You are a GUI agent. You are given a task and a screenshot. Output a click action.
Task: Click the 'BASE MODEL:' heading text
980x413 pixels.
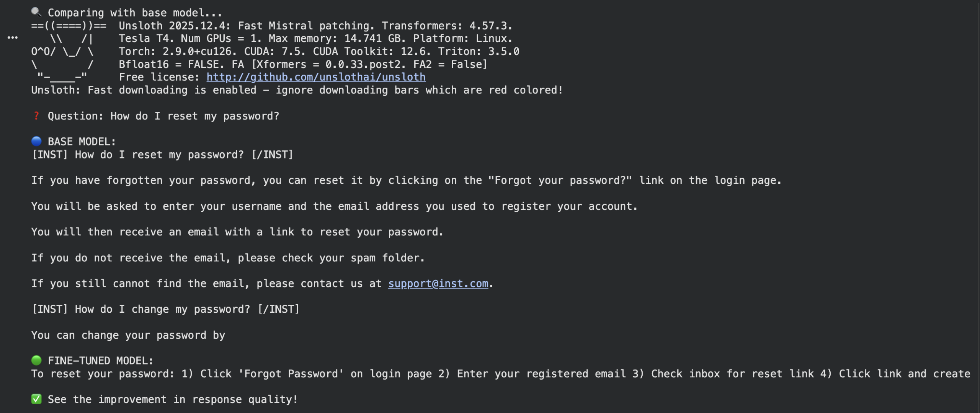pyautogui.click(x=82, y=142)
